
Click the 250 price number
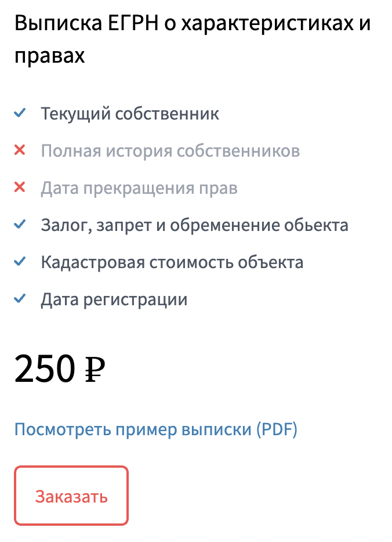(45, 368)
